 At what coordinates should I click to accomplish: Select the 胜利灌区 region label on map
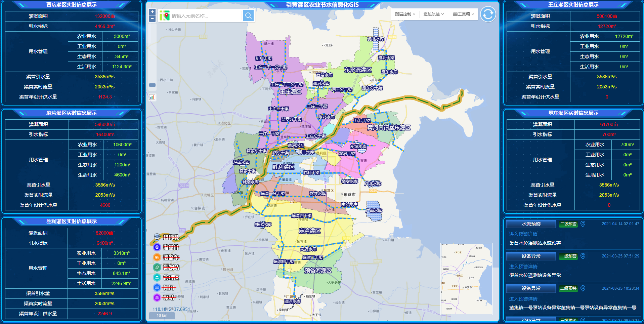[x=283, y=167]
